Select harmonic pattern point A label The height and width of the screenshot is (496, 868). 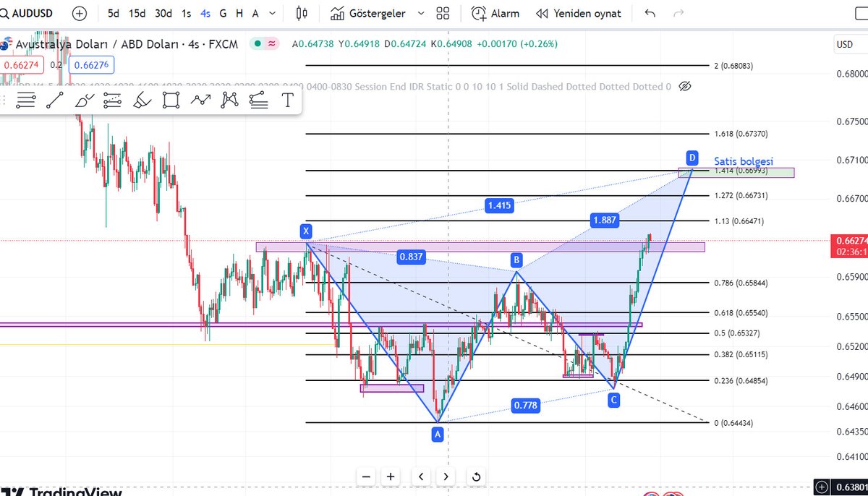[437, 434]
